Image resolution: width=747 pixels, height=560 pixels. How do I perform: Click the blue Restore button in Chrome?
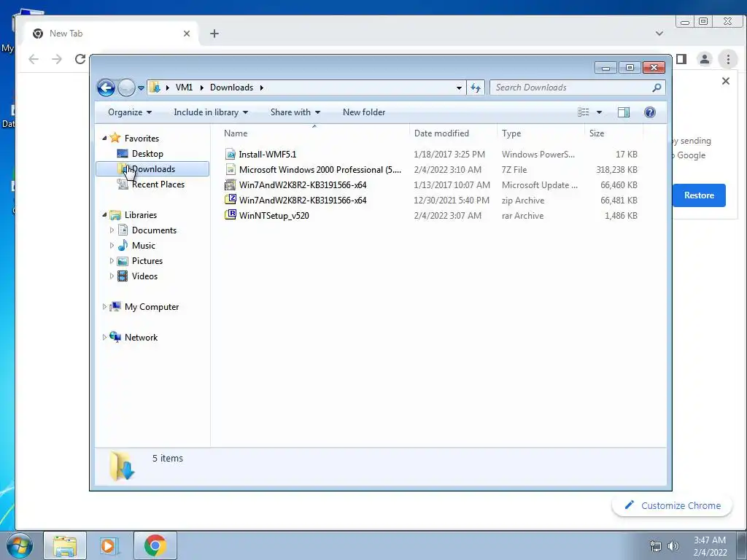[x=699, y=195]
